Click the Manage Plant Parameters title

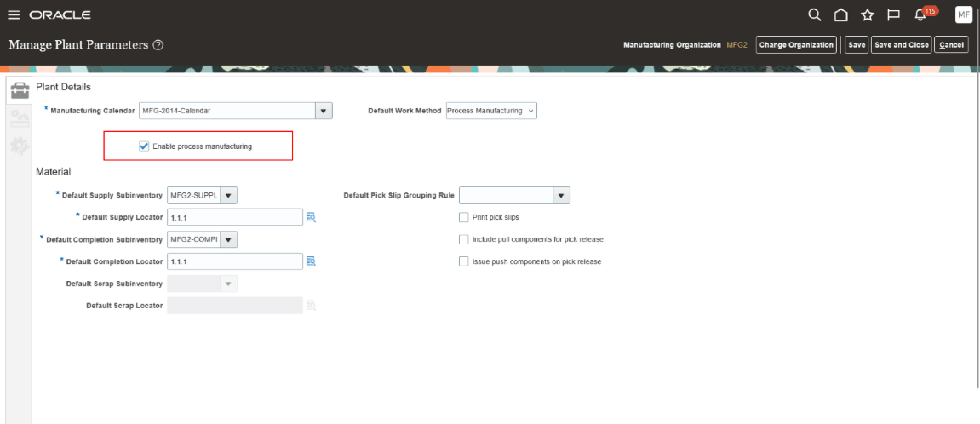pos(78,45)
